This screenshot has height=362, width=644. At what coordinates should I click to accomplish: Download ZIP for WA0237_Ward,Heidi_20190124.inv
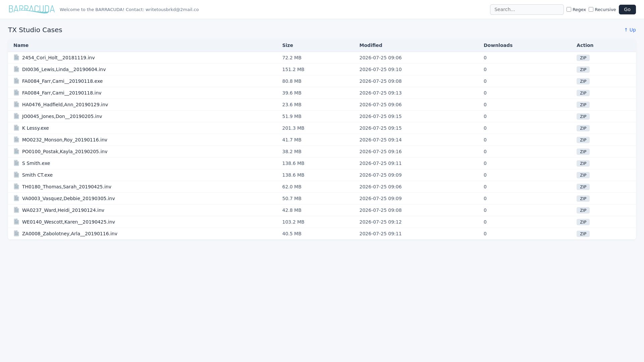[583, 210]
